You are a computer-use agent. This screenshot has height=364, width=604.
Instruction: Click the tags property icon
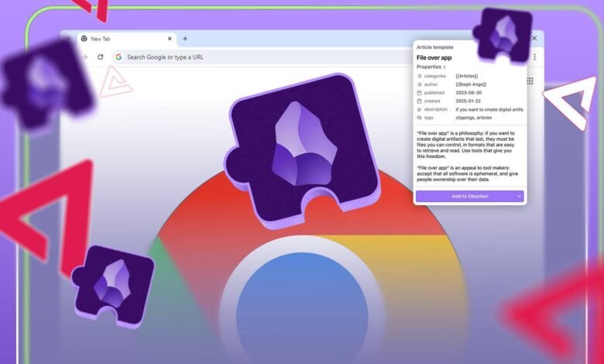[x=420, y=118]
